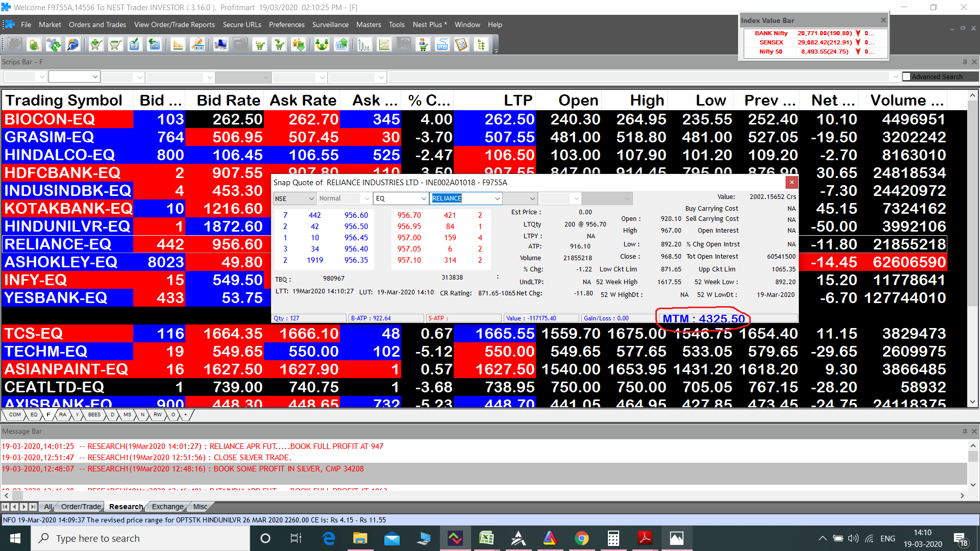Click the blue histogram chart toolbar icon

(x=364, y=45)
